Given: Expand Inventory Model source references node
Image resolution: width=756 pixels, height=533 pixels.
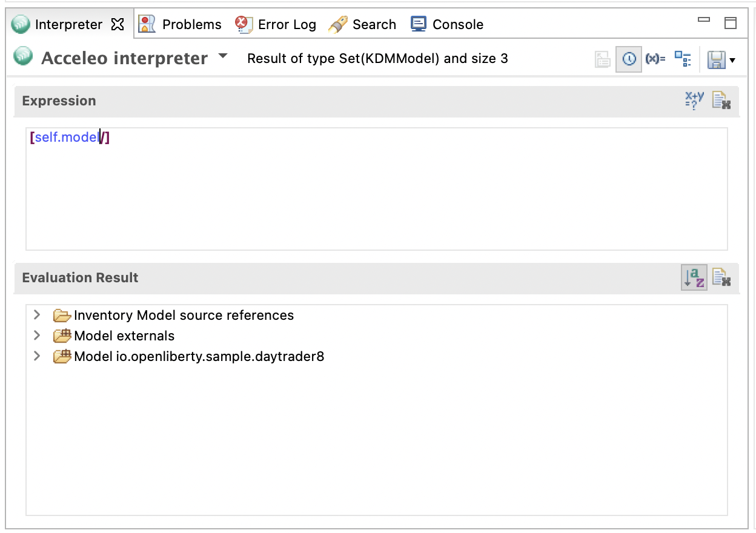Looking at the screenshot, I should point(38,315).
